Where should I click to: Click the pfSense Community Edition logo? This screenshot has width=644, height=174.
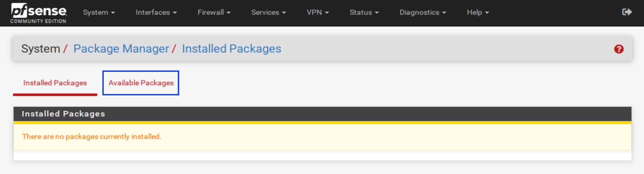tap(38, 13)
